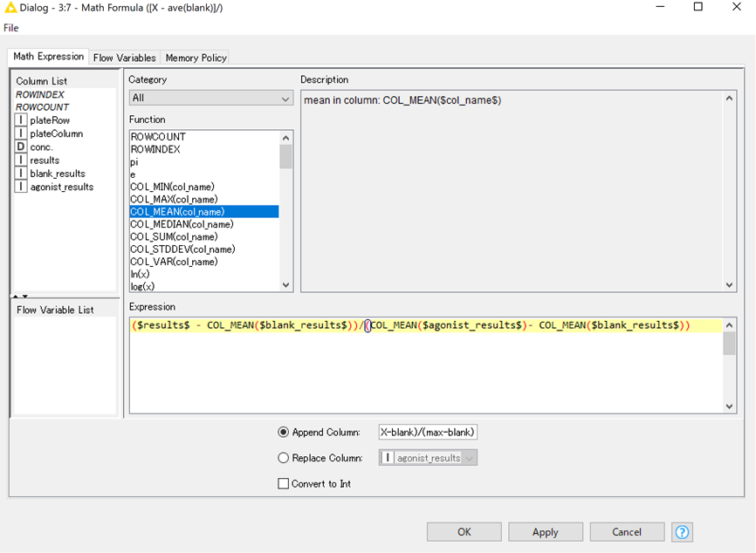Select ROWCOUNT in the Column List
The image size is (756, 553).
point(43,107)
